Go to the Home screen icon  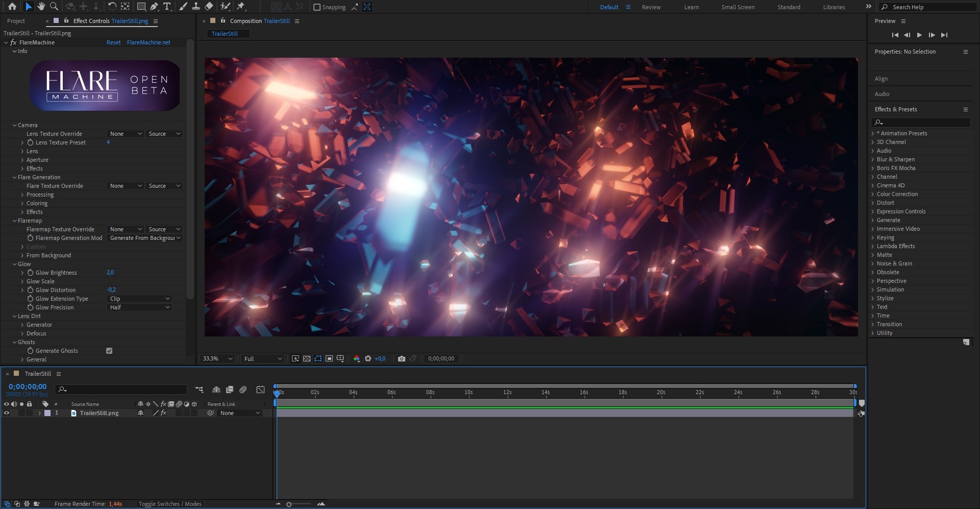12,7
